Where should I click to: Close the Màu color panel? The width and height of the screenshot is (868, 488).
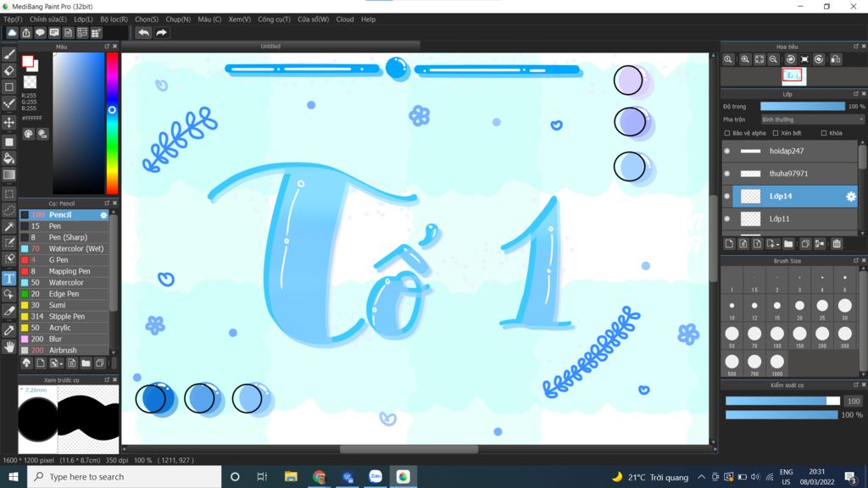[114, 47]
